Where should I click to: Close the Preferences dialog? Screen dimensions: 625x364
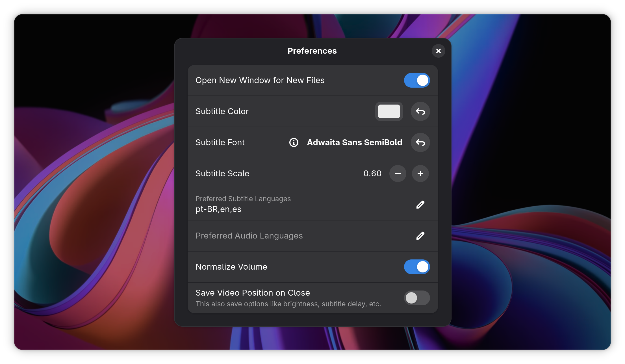point(438,51)
